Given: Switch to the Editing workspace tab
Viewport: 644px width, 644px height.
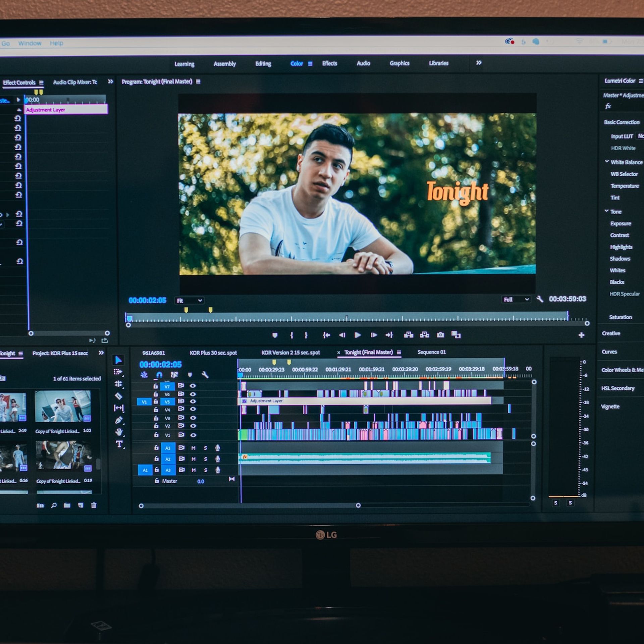Looking at the screenshot, I should (263, 63).
